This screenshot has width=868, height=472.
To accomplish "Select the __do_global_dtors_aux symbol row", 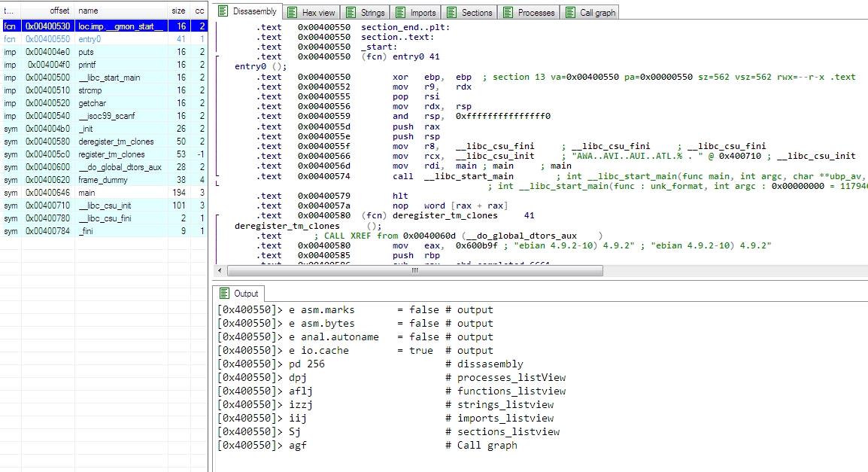I will 104,167.
